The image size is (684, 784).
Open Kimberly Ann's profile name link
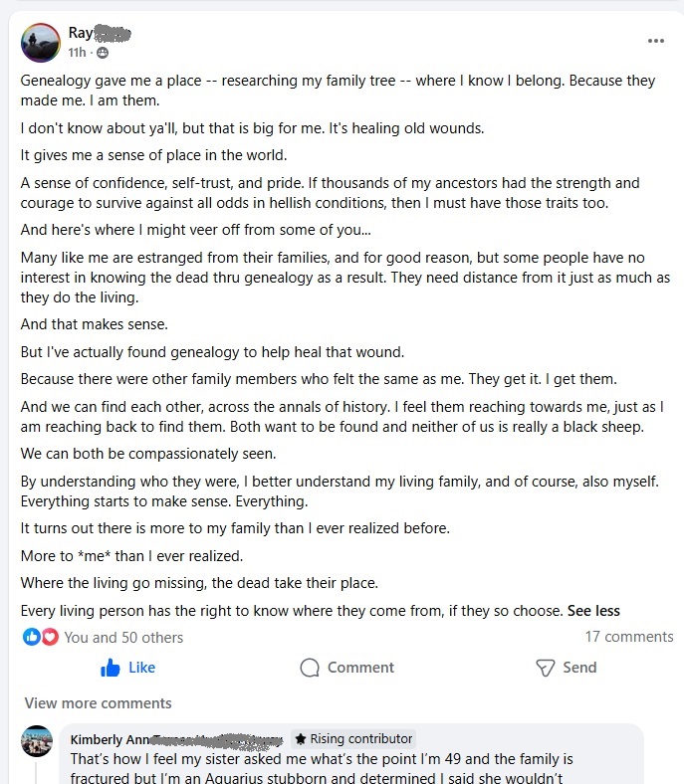click(176, 739)
